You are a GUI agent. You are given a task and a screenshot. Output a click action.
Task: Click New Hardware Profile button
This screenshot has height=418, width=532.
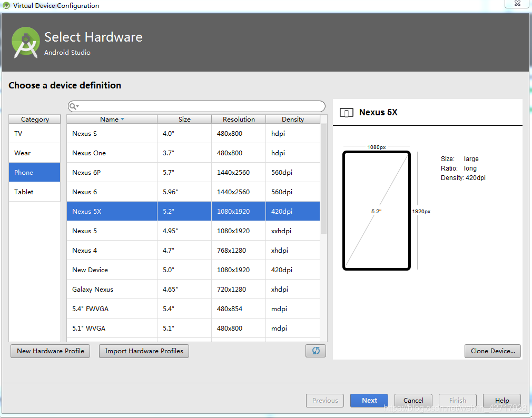click(50, 351)
